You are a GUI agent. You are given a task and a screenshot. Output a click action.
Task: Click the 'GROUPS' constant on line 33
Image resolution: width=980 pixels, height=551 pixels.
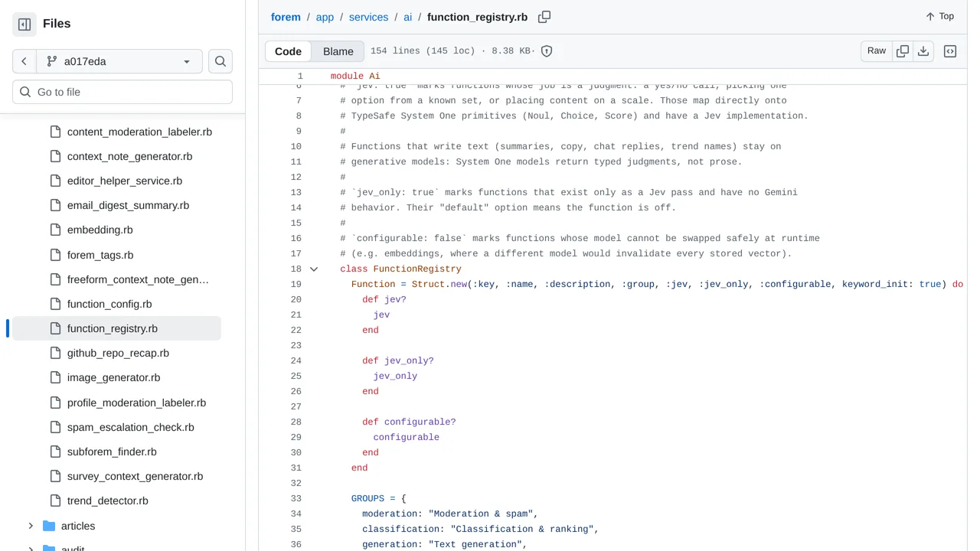click(367, 498)
